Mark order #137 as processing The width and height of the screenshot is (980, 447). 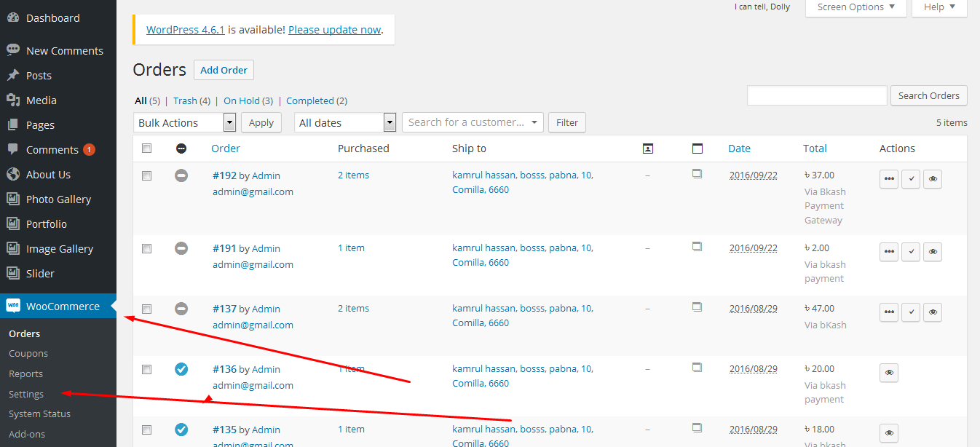click(x=889, y=312)
